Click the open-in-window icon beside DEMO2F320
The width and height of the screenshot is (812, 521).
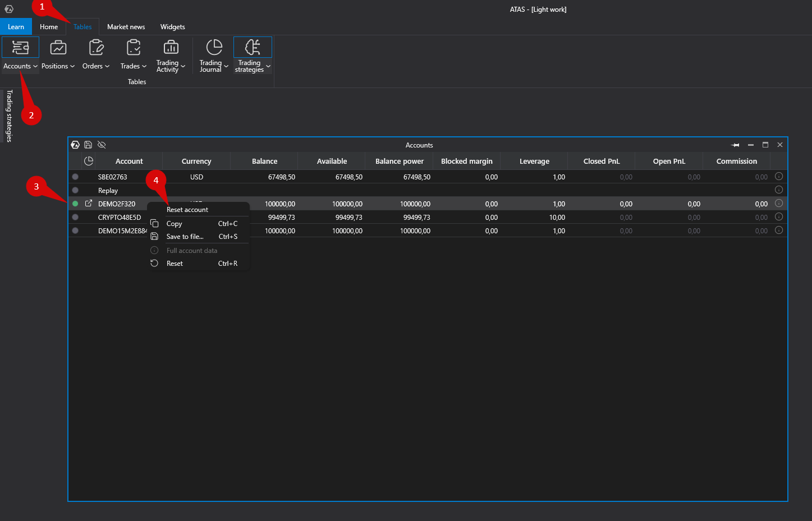[x=89, y=204]
